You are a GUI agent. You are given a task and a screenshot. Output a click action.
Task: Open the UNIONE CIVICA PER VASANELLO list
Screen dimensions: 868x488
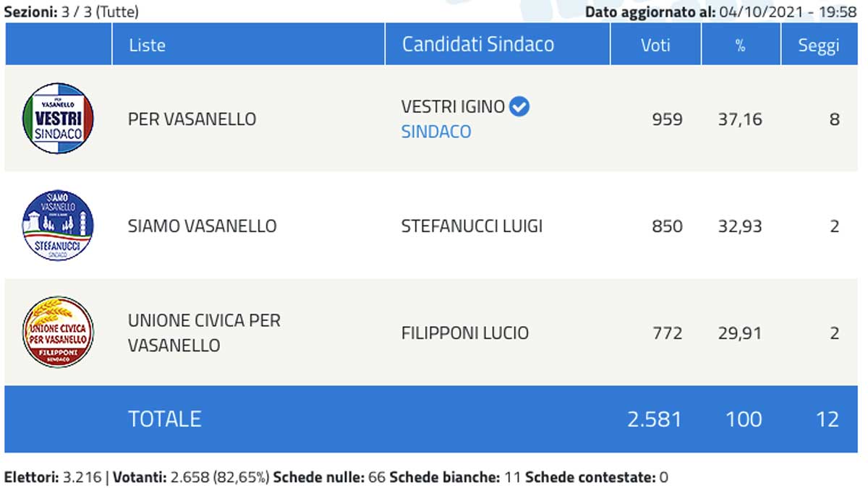203,333
